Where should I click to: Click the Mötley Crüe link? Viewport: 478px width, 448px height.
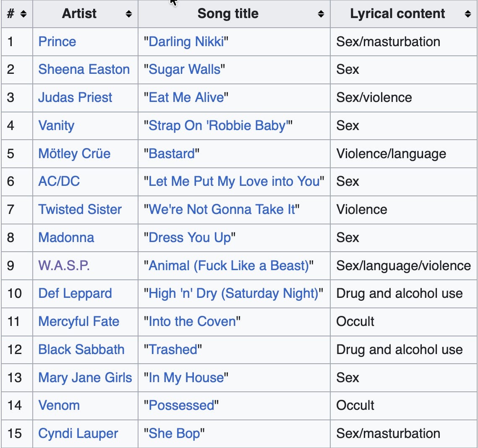point(74,154)
